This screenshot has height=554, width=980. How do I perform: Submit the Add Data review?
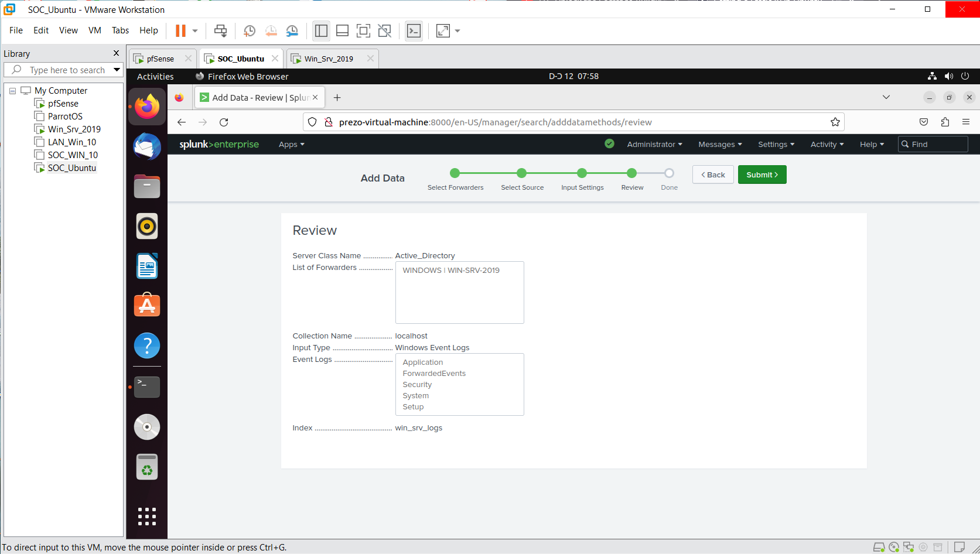coord(762,175)
